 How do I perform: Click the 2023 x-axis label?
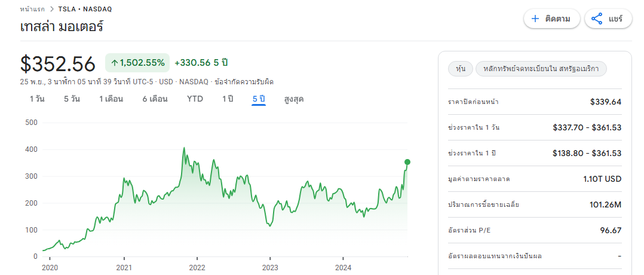click(270, 268)
